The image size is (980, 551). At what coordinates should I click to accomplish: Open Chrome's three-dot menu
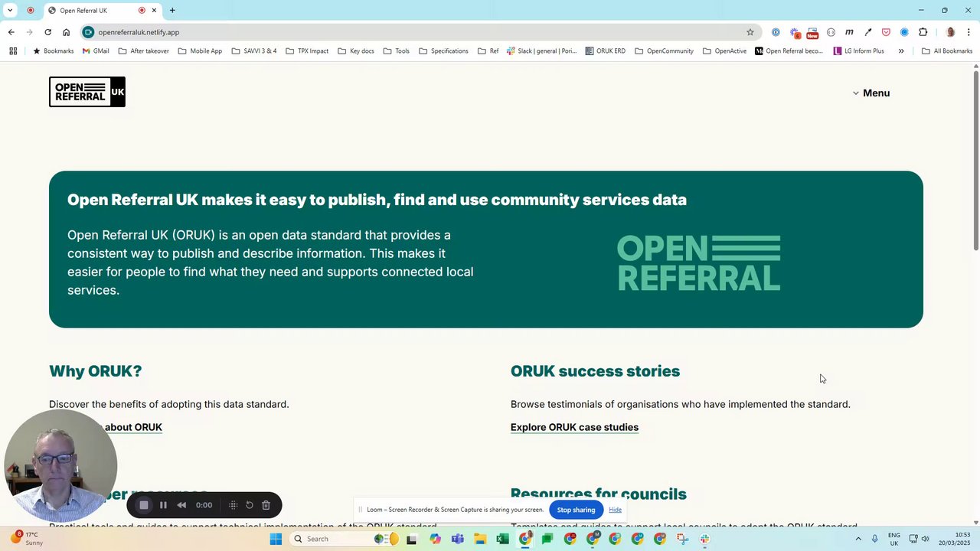click(969, 32)
